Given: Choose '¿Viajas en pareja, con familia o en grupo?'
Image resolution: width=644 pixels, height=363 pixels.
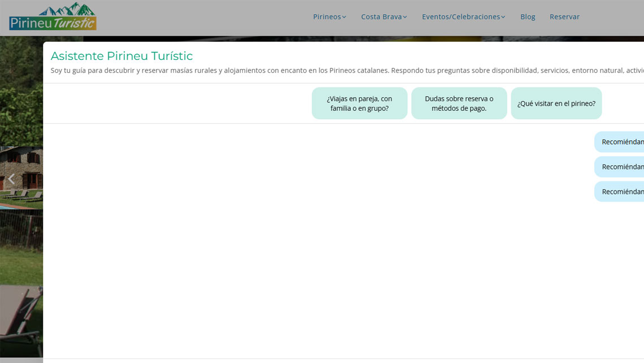Looking at the screenshot, I should pyautogui.click(x=359, y=103).
